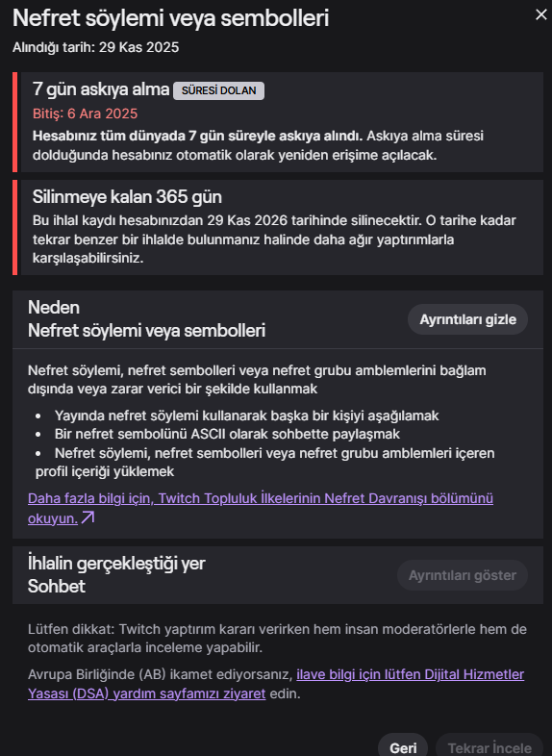Viewport: 552px width, 756px height.
Task: Open the Twitch Topluluk İlkelerinin Nefret Davranışı link
Action: click(x=261, y=508)
